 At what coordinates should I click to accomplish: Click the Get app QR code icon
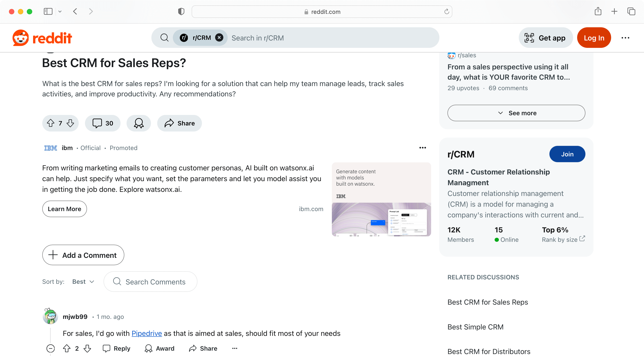tap(530, 38)
